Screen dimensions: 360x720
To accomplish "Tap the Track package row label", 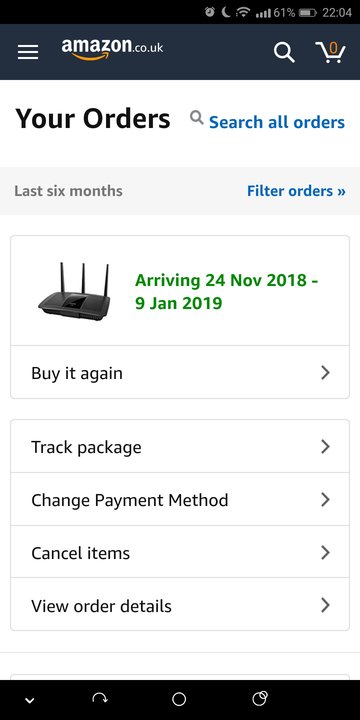I will [x=86, y=447].
